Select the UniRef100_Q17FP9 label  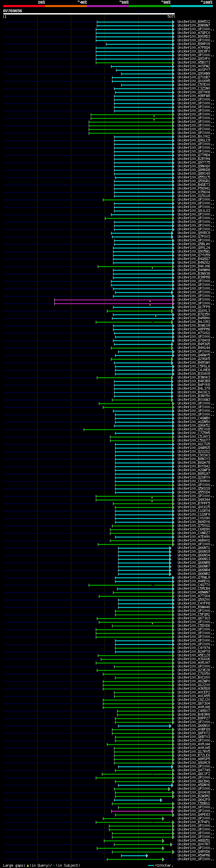(x=194, y=307)
